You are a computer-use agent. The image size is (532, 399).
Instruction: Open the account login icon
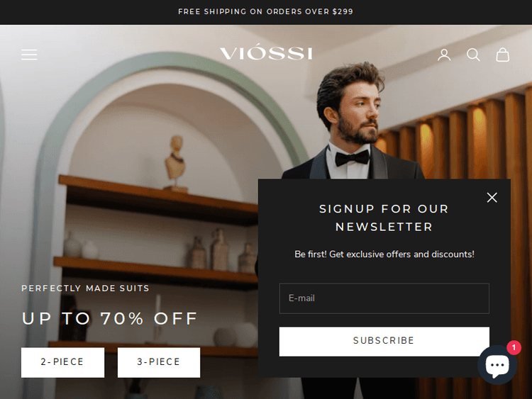click(x=444, y=55)
